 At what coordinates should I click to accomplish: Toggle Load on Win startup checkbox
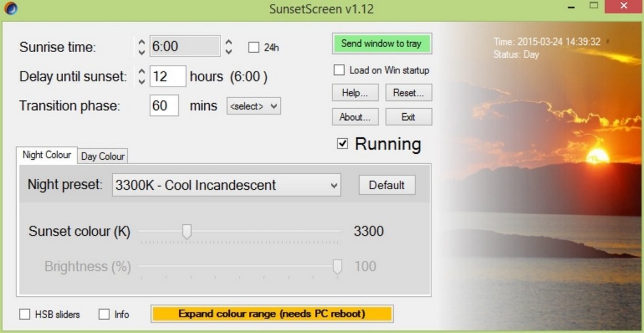(339, 70)
